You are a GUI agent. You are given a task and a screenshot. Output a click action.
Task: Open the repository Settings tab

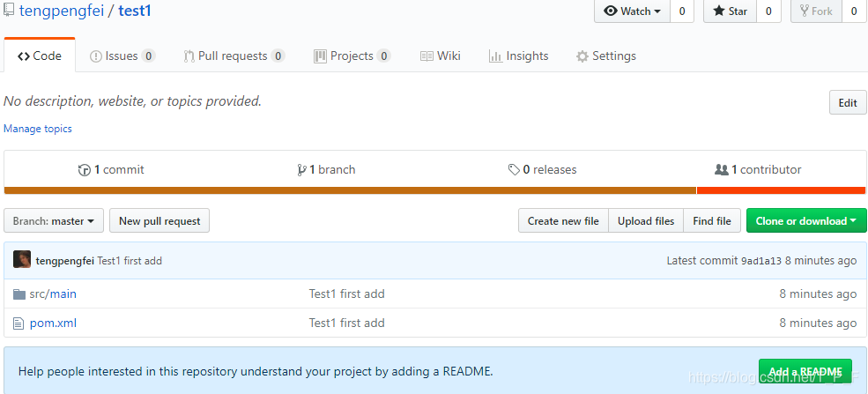[x=606, y=56]
